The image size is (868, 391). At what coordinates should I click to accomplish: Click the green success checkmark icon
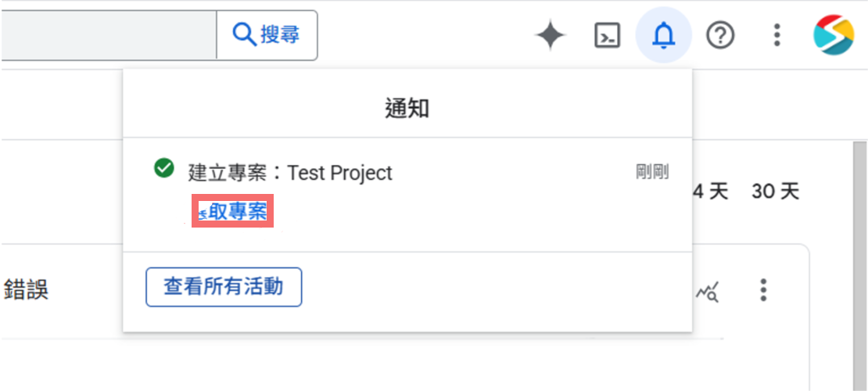pyautogui.click(x=164, y=168)
